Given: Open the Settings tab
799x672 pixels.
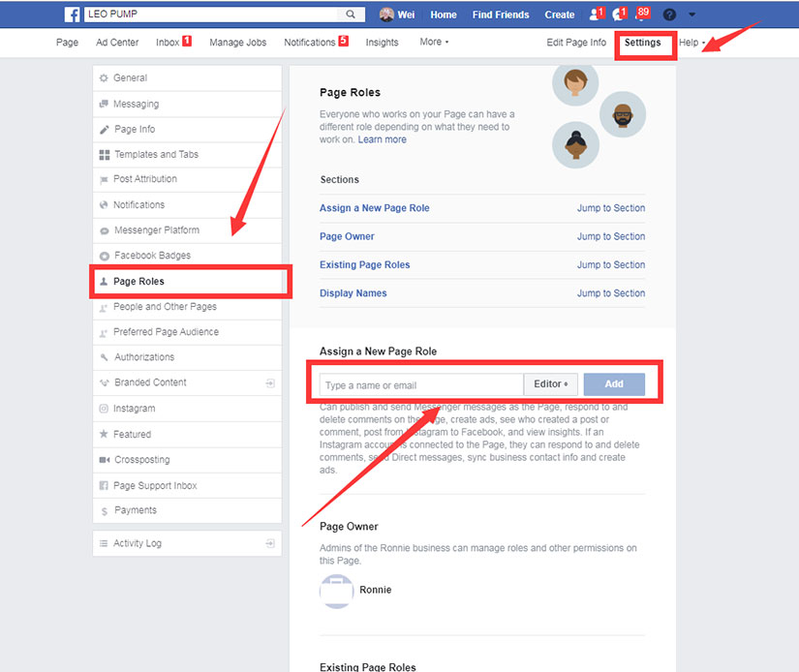Looking at the screenshot, I should [642, 43].
